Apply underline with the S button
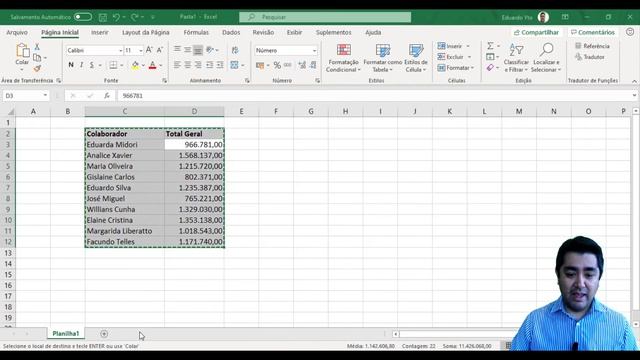 click(91, 65)
